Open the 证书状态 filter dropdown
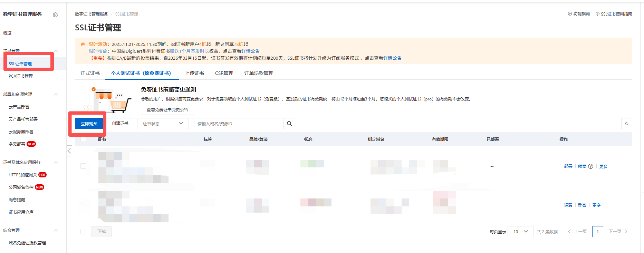 [163, 124]
